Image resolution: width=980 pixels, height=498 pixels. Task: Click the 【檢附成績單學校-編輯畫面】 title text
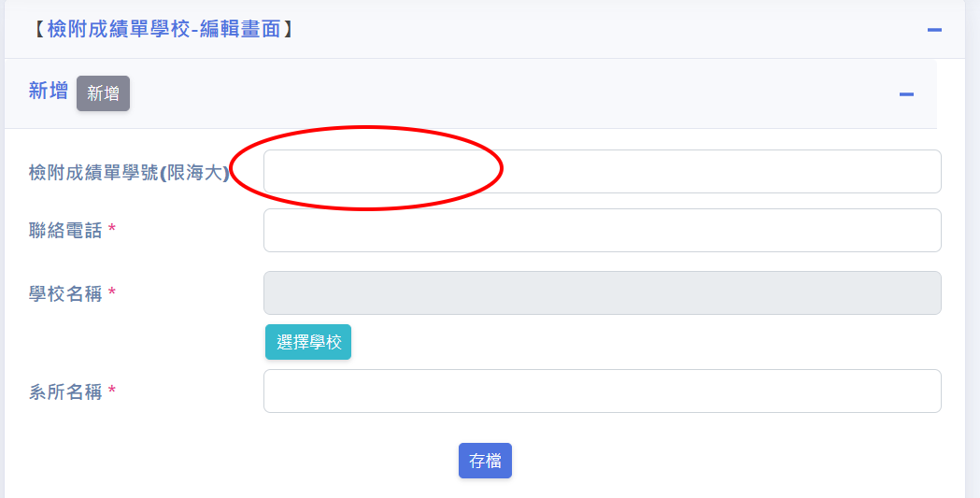[163, 29]
